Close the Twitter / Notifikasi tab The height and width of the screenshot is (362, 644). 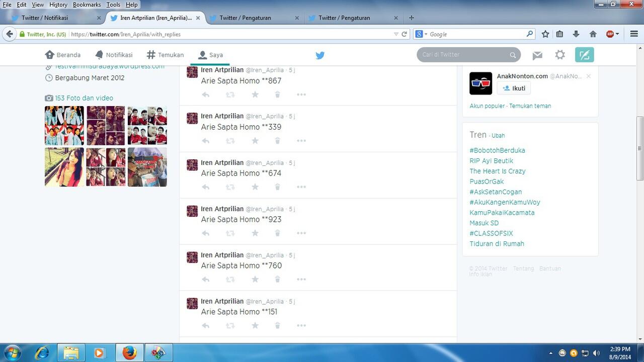[99, 18]
